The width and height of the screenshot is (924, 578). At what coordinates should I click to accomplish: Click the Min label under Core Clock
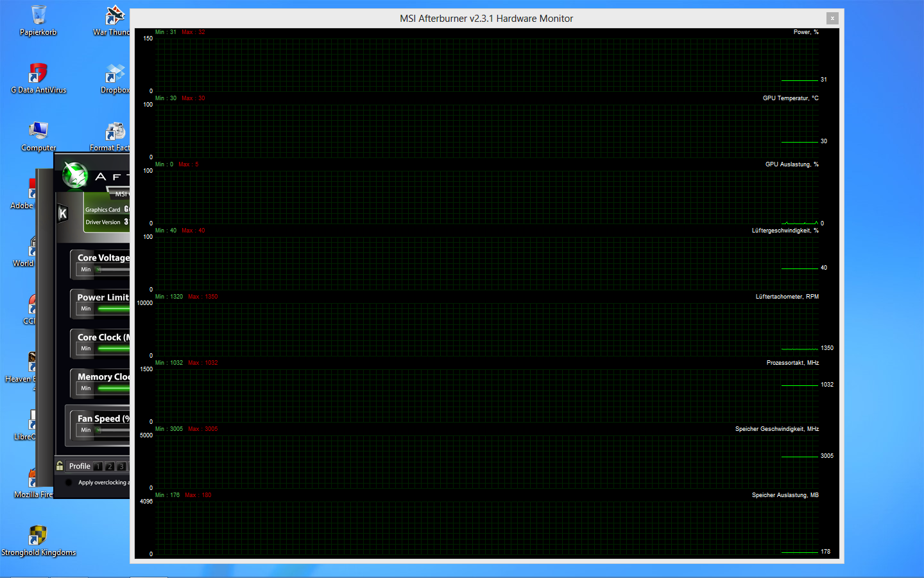point(86,349)
